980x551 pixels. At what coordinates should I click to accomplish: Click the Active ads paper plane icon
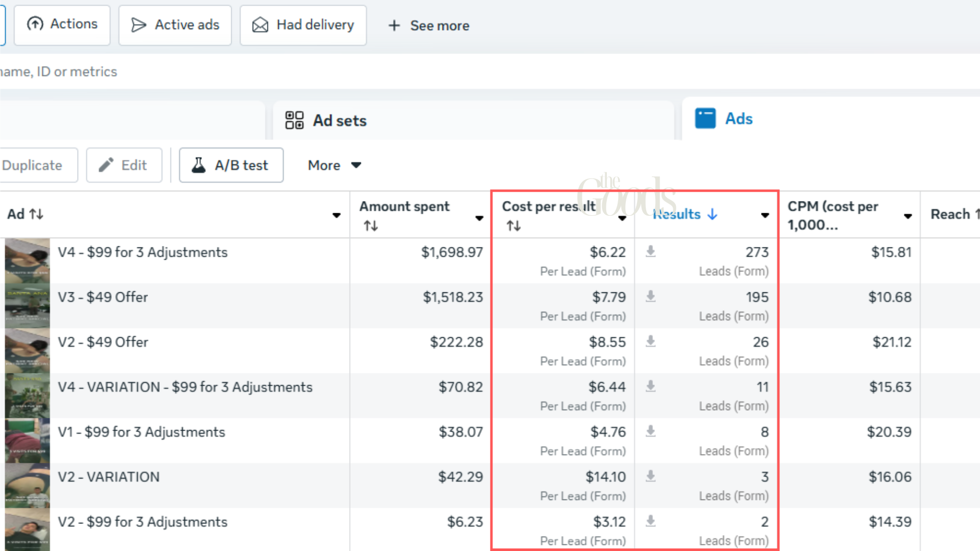(138, 25)
